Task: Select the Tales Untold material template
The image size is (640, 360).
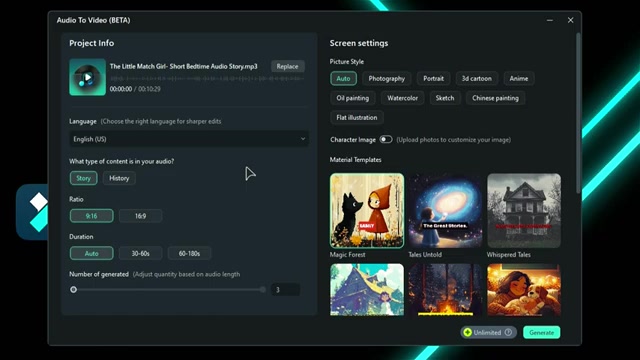Action: [445, 211]
